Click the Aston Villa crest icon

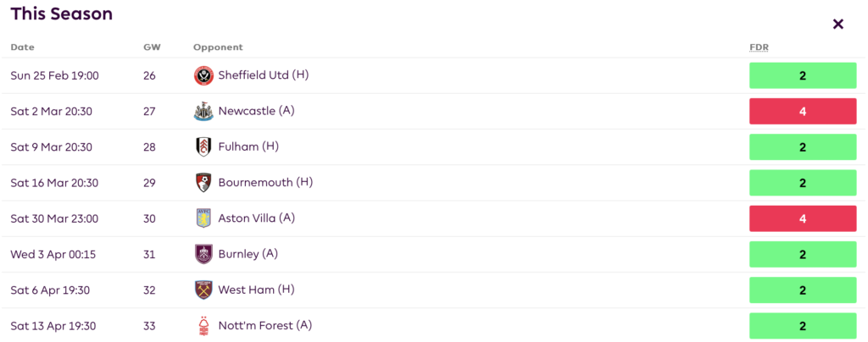[x=203, y=218]
